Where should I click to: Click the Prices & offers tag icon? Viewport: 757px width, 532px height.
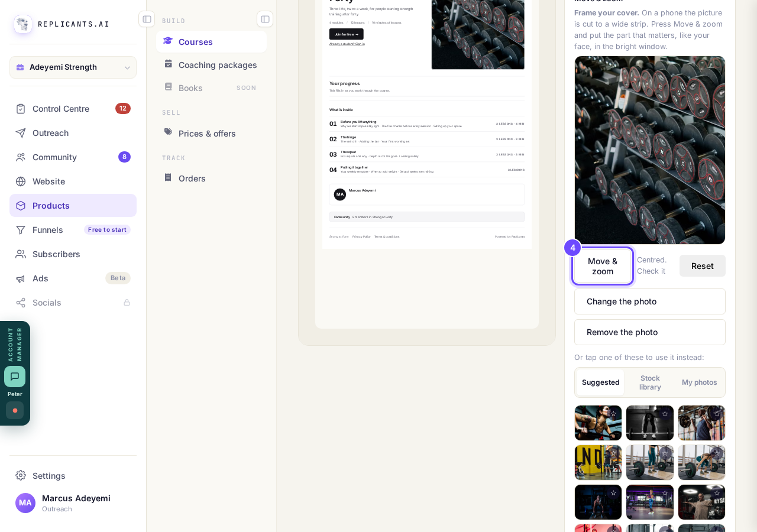click(169, 132)
